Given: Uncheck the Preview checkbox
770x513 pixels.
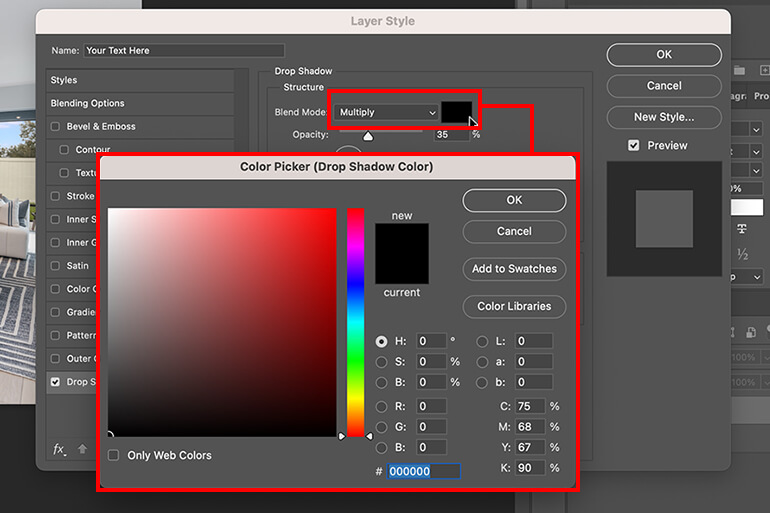Looking at the screenshot, I should (x=633, y=145).
